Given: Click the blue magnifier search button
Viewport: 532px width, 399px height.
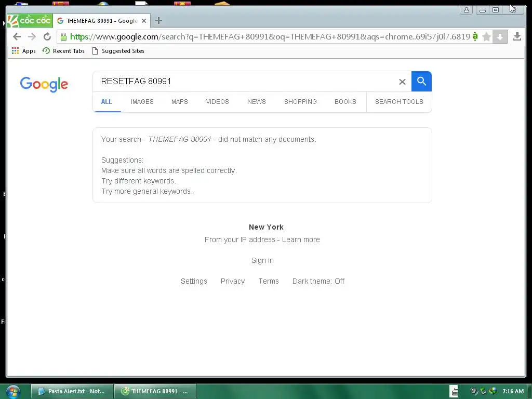Looking at the screenshot, I should tap(421, 82).
